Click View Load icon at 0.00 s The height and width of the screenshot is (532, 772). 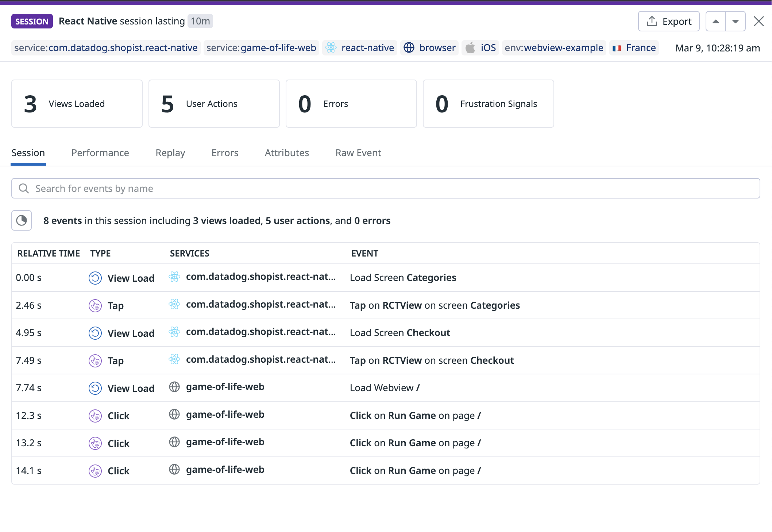tap(95, 278)
